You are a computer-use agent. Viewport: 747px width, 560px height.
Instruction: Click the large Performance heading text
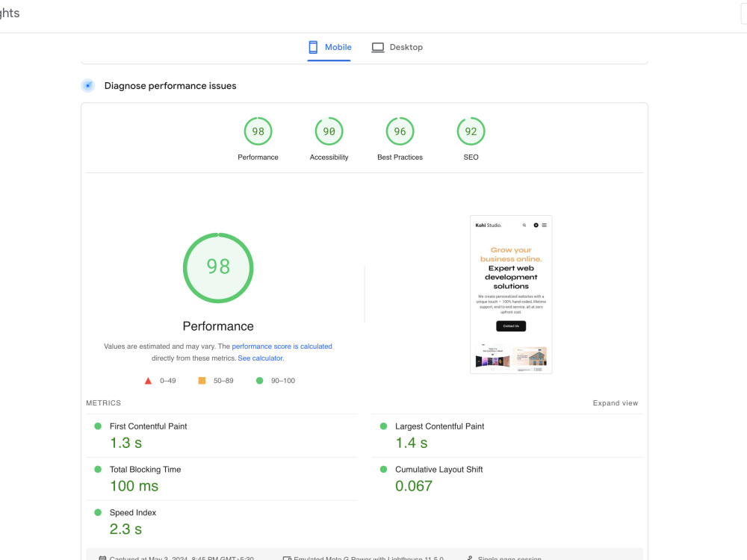[218, 326]
